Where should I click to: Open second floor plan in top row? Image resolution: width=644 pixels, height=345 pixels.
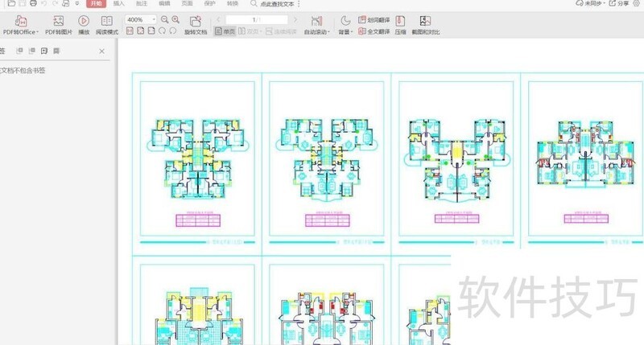click(327, 160)
